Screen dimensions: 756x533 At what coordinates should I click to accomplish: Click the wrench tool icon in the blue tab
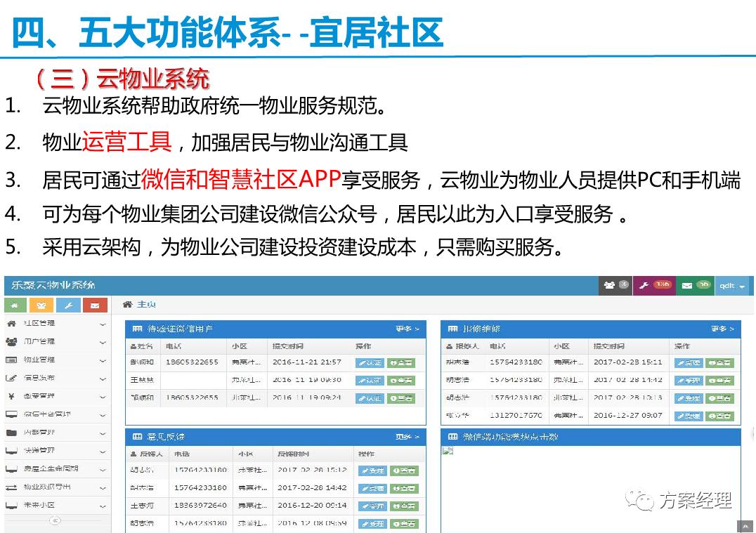pyautogui.click(x=67, y=305)
